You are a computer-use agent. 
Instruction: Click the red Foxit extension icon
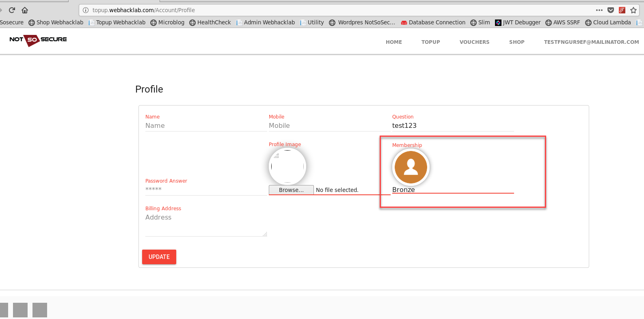click(622, 10)
